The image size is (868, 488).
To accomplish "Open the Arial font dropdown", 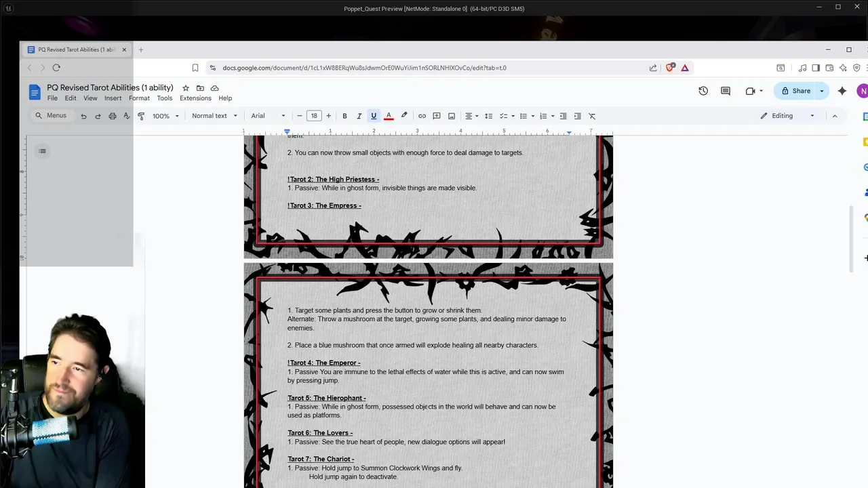I will 268,116.
